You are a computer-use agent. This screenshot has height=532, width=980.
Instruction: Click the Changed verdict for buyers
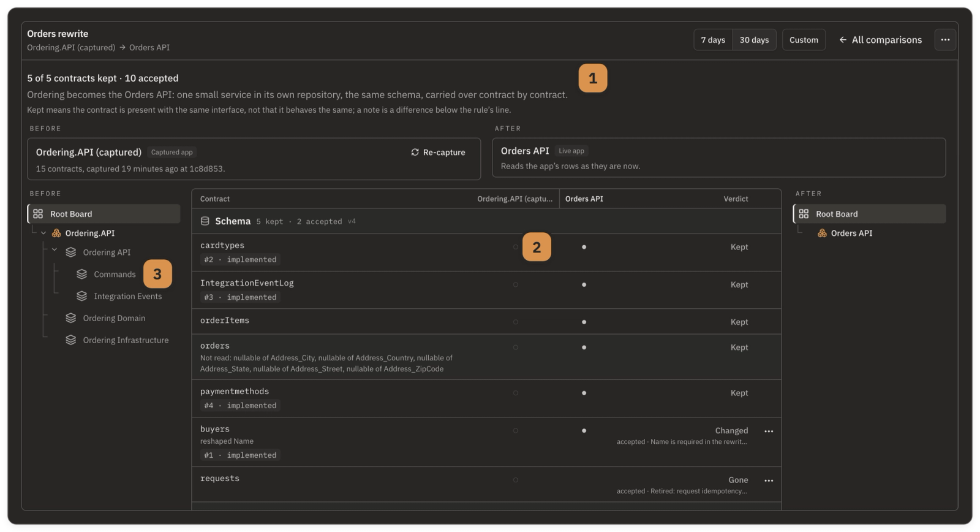click(x=731, y=431)
